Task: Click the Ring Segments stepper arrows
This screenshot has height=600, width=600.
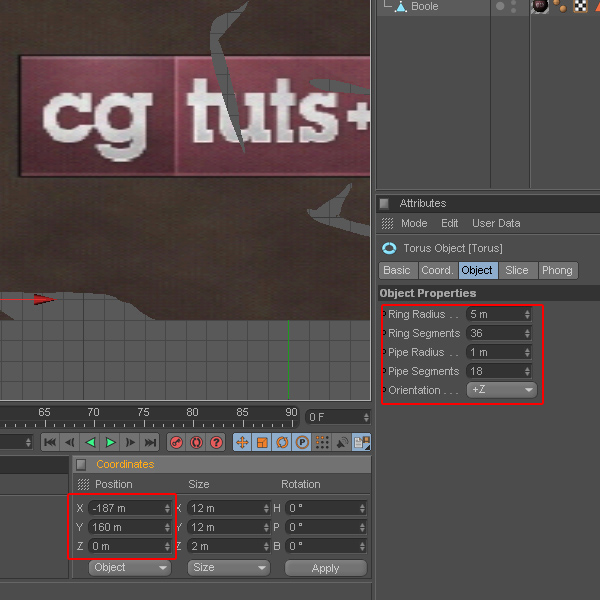Action: [x=527, y=333]
